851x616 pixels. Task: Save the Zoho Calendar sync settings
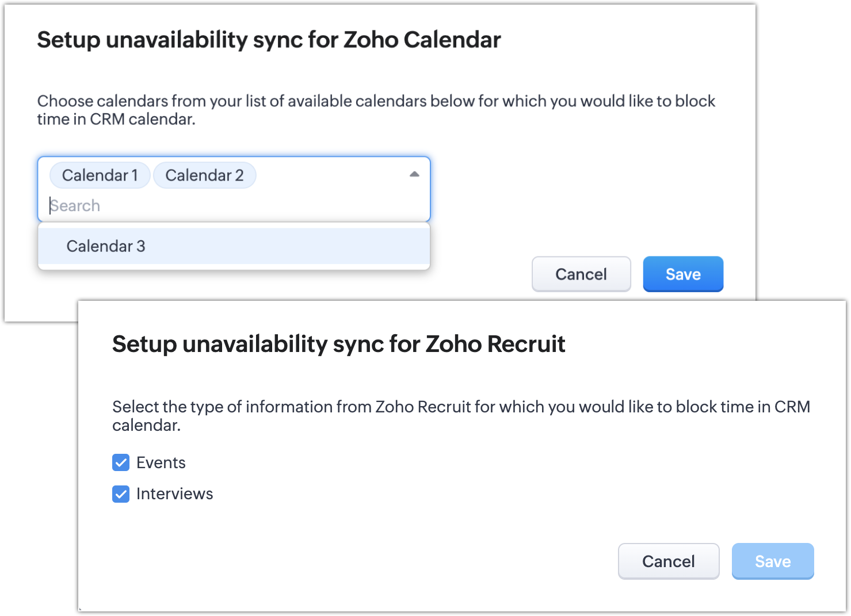click(683, 274)
